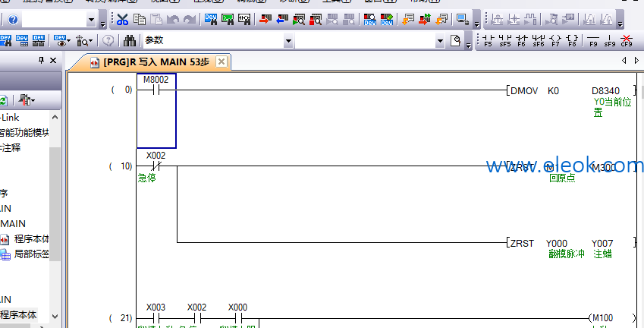
Task: Open the Dev watch eye dropdown
Action: [62, 40]
